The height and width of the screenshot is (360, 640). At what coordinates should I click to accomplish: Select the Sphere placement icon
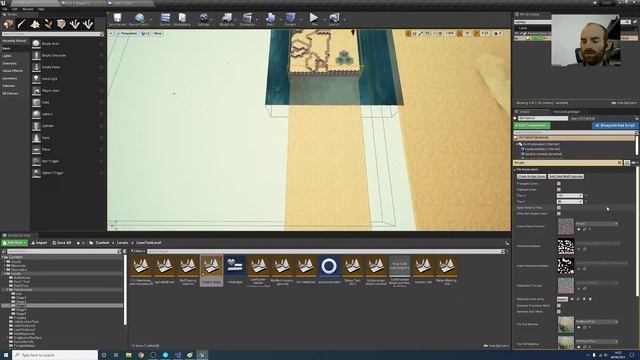[36, 114]
